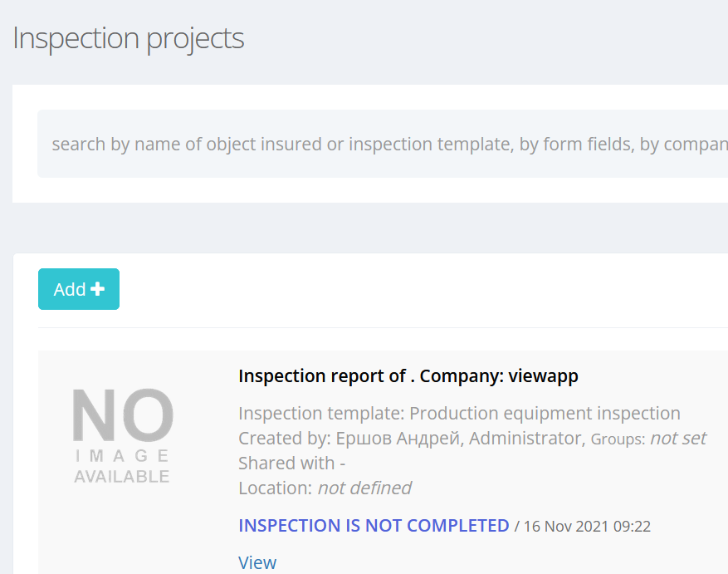This screenshot has height=574, width=728.
Task: Select Production equipment inspection template text
Action: [x=545, y=413]
